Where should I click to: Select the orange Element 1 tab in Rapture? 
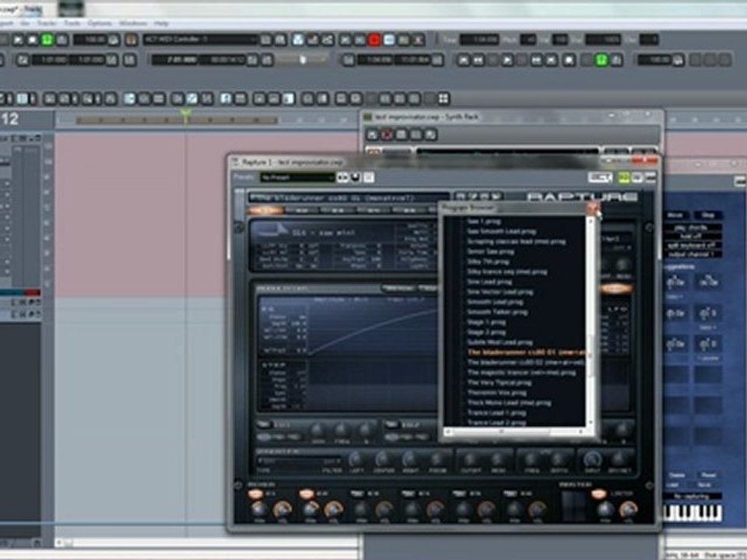click(265, 210)
